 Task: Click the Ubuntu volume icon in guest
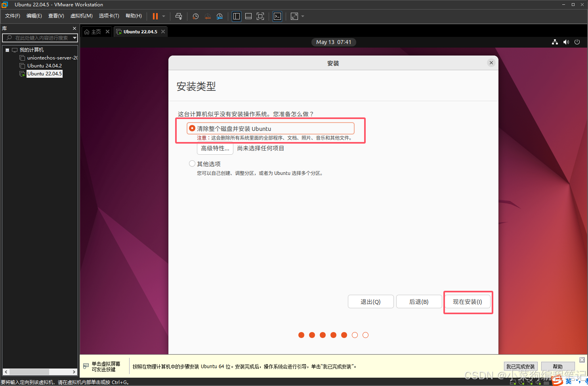tap(566, 42)
